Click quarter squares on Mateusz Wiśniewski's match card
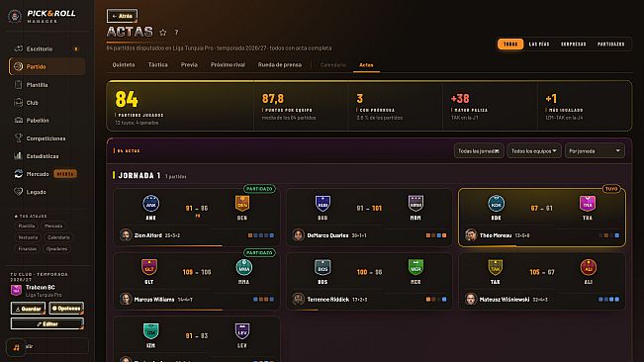This screenshot has width=644, height=362. click(x=609, y=300)
